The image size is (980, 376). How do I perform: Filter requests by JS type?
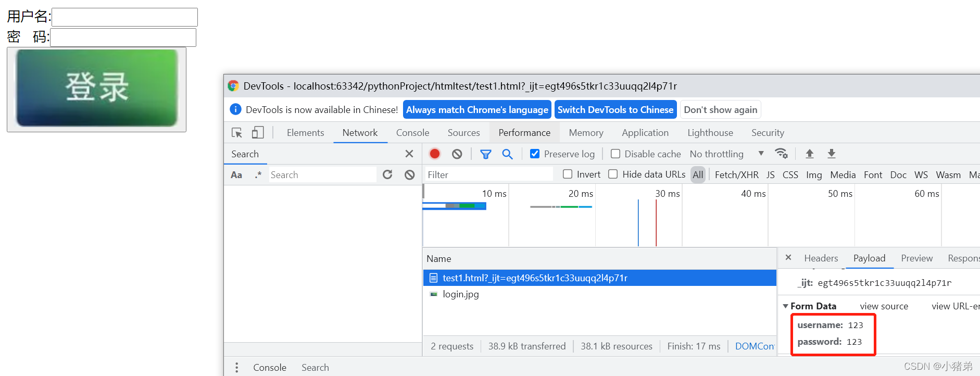click(x=770, y=175)
